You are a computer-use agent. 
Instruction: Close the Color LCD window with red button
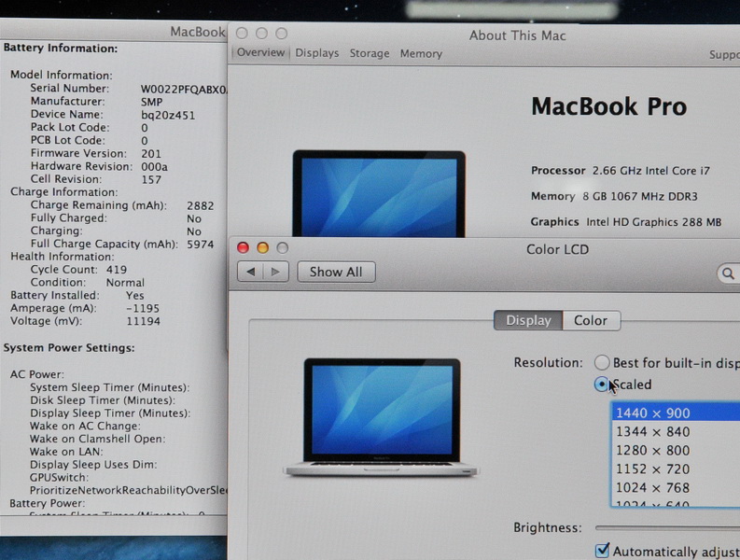pyautogui.click(x=243, y=247)
